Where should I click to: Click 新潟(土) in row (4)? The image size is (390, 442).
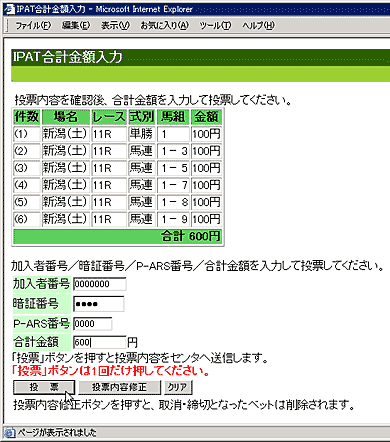(66, 185)
